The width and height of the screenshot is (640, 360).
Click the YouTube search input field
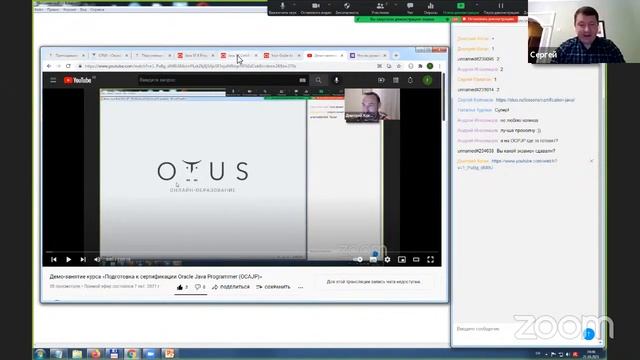(x=220, y=80)
